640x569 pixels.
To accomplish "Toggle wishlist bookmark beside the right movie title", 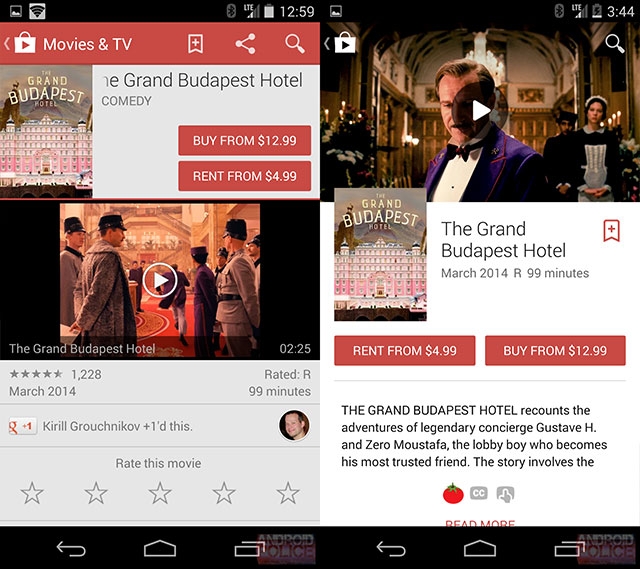I will (611, 230).
